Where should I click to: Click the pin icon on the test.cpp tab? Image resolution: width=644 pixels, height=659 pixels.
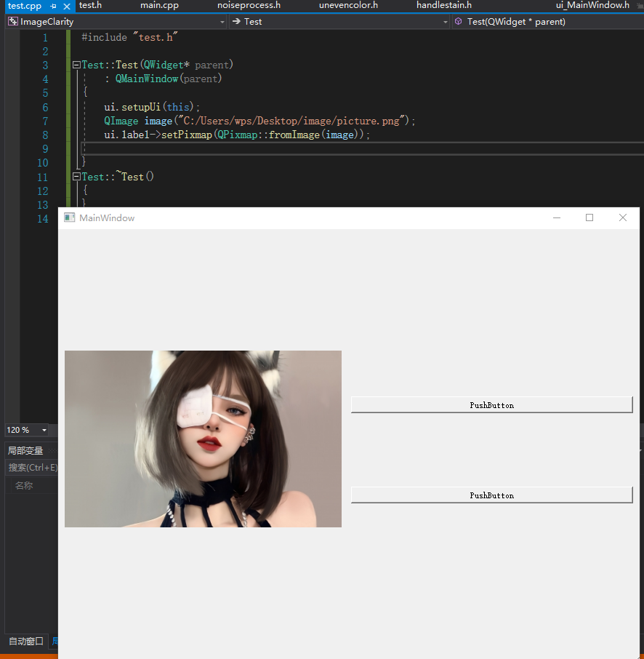coord(54,6)
